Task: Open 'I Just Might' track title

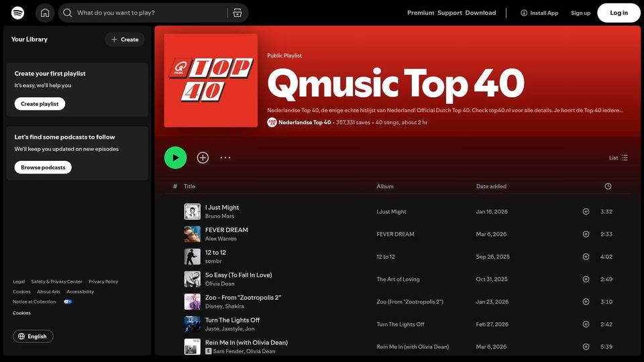Action: [222, 208]
